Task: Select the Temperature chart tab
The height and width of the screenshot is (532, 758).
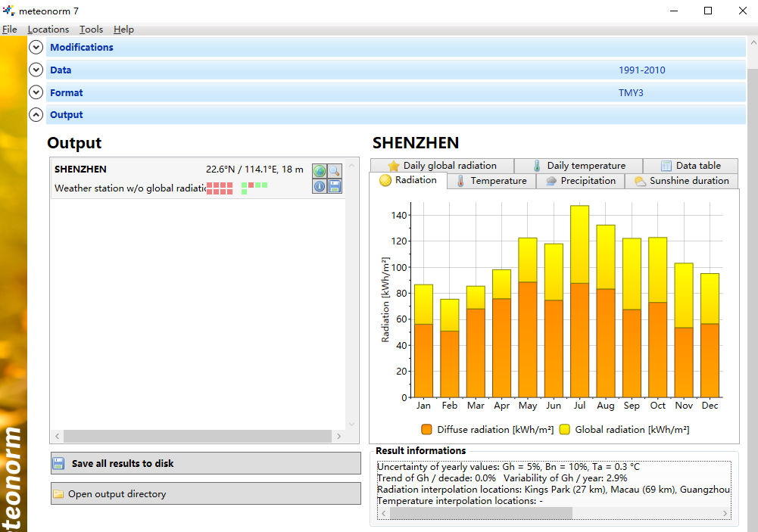Action: point(491,181)
